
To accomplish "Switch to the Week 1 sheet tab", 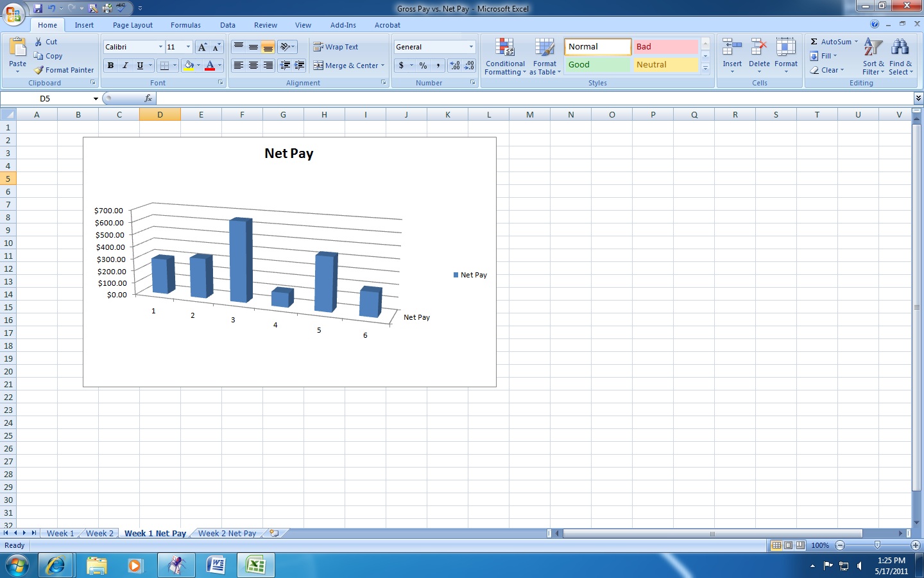I will click(60, 533).
